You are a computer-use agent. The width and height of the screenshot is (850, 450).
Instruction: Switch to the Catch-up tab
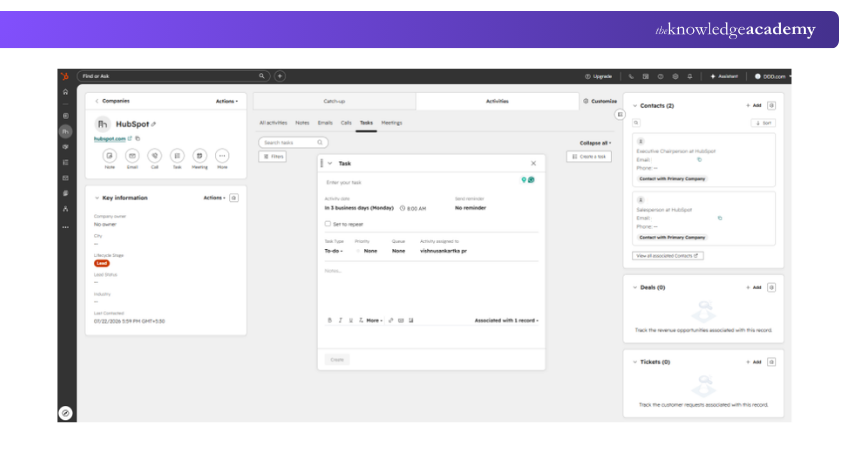coord(334,101)
